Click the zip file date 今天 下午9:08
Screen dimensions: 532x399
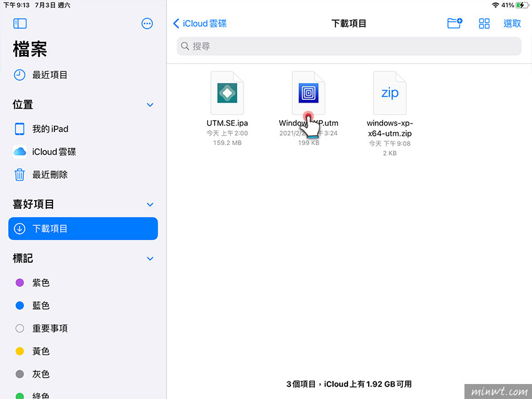[389, 143]
